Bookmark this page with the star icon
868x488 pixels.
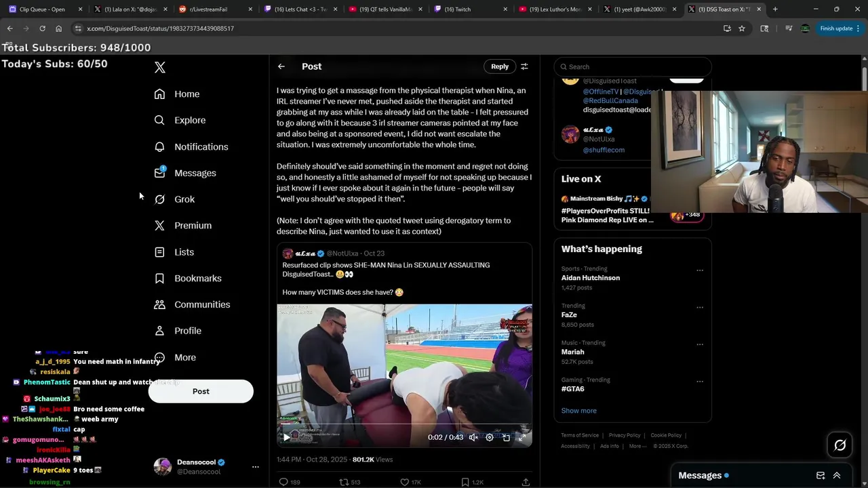point(742,28)
